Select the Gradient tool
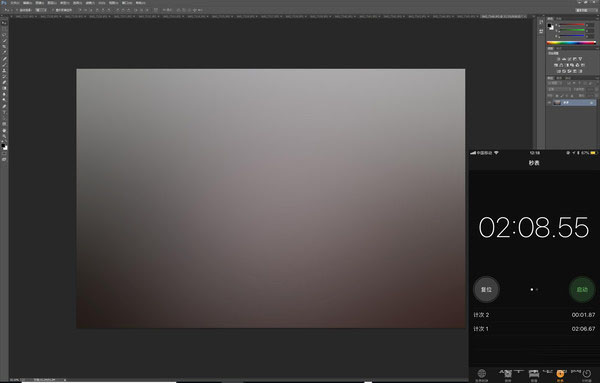Screen dimensions: 600x383 [x=4, y=88]
